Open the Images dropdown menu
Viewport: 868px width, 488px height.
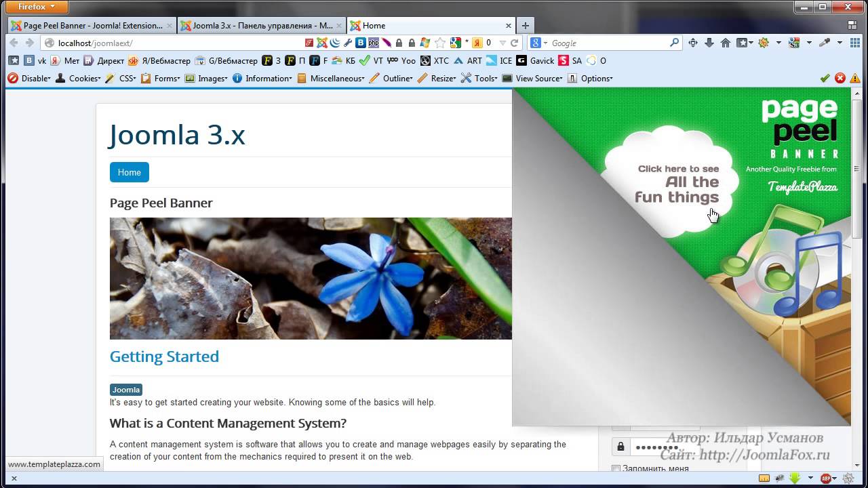pos(206,78)
